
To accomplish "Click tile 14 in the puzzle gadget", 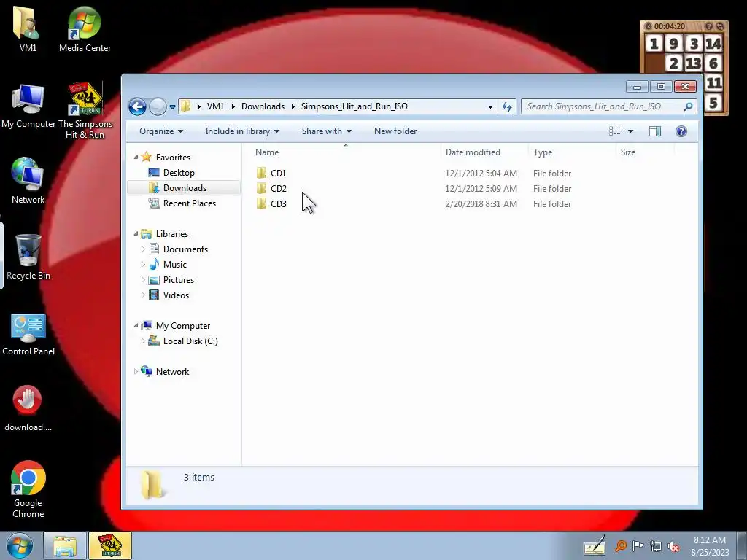I will pyautogui.click(x=713, y=44).
